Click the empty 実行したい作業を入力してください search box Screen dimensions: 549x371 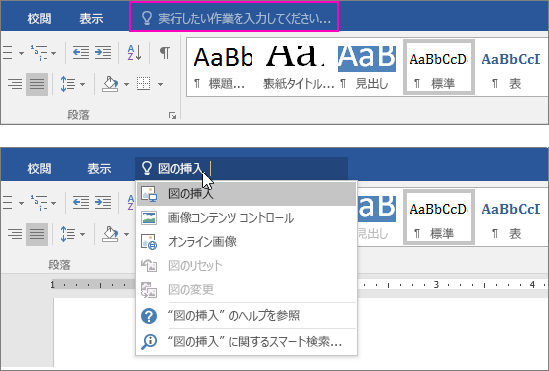click(x=234, y=17)
